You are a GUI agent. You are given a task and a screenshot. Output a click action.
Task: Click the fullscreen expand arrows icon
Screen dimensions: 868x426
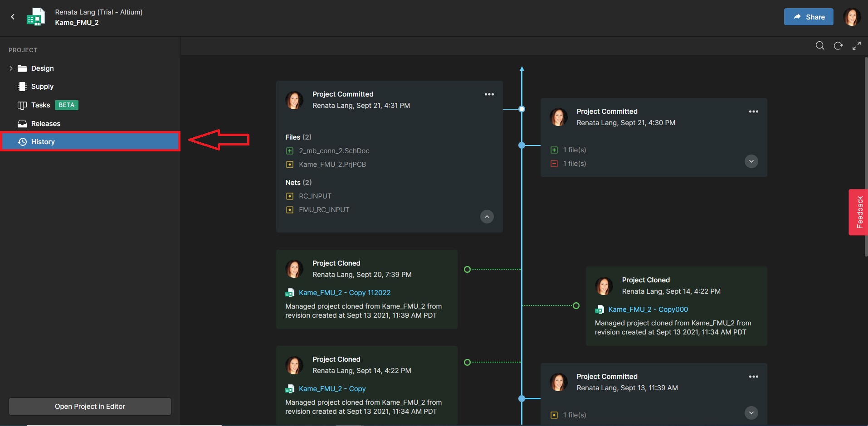(x=856, y=46)
